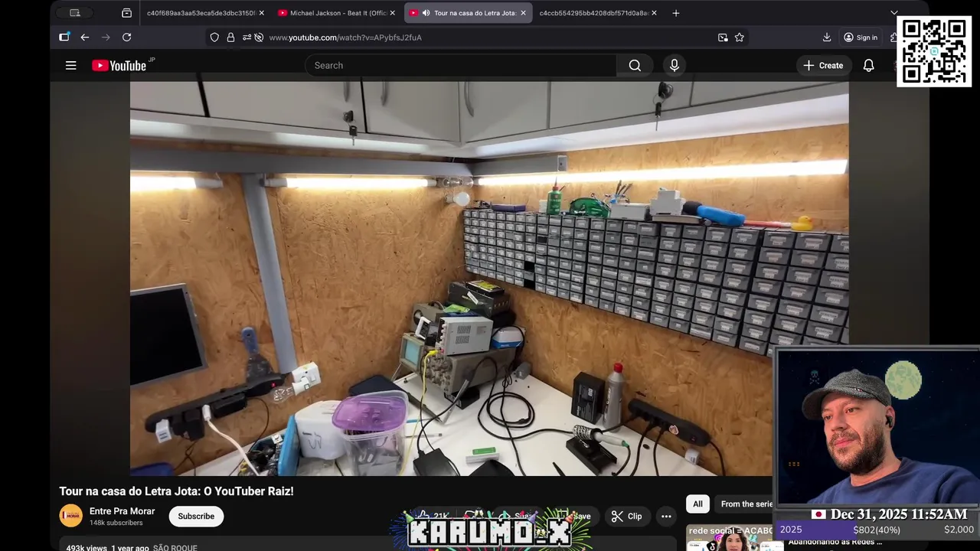This screenshot has width=980, height=551.
Task: Open the browser sidebar panel icon
Action: [64, 37]
